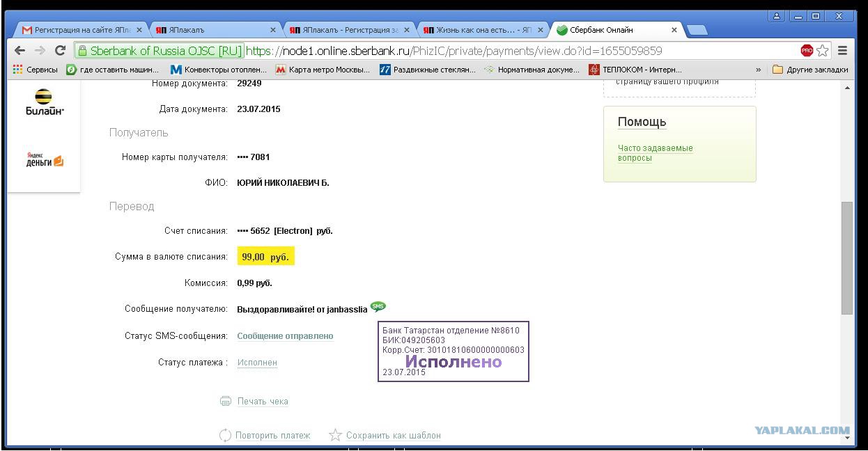Click the browser forward arrow
The image size is (868, 451).
[40, 51]
